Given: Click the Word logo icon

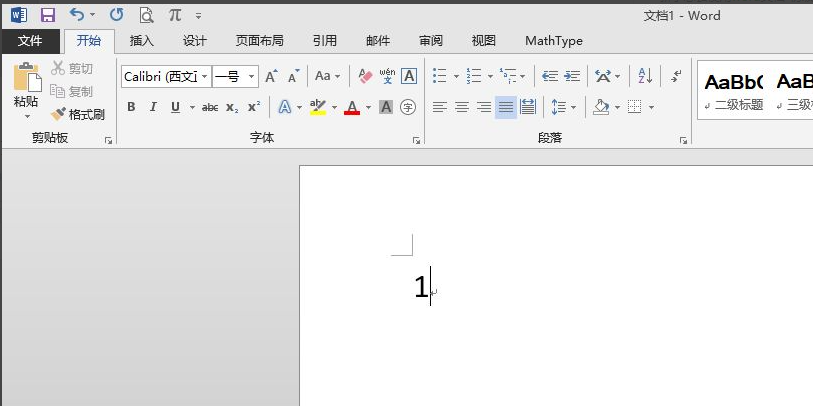Looking at the screenshot, I should 19,15.
